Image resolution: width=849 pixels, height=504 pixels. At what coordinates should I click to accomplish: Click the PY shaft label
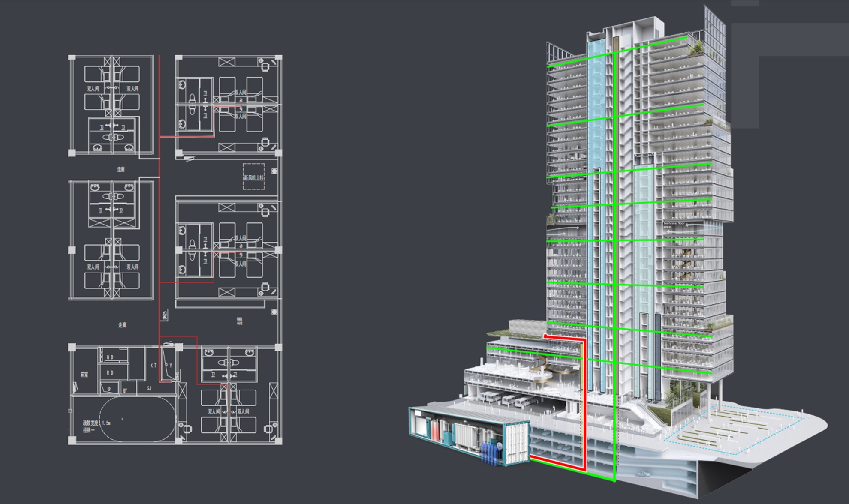click(x=169, y=366)
